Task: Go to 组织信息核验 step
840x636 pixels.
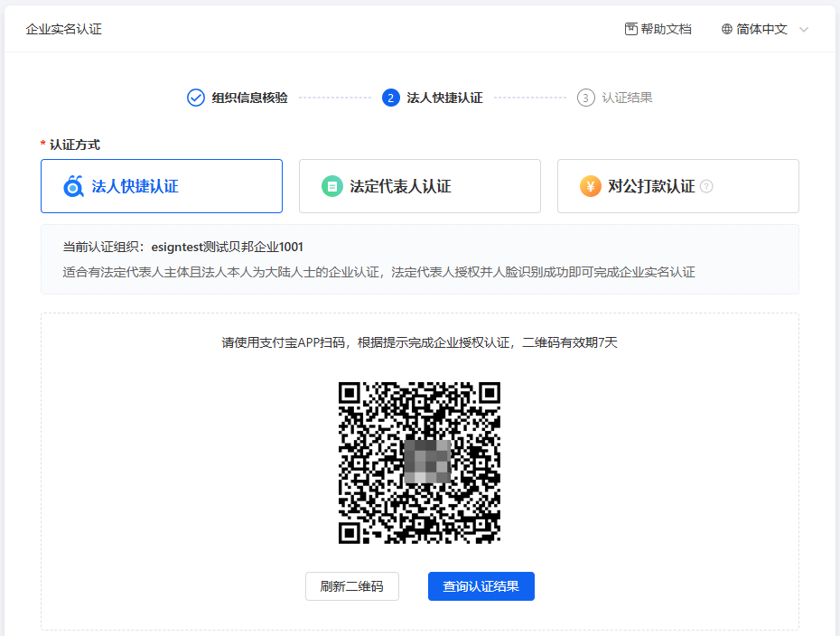Action: pos(249,98)
